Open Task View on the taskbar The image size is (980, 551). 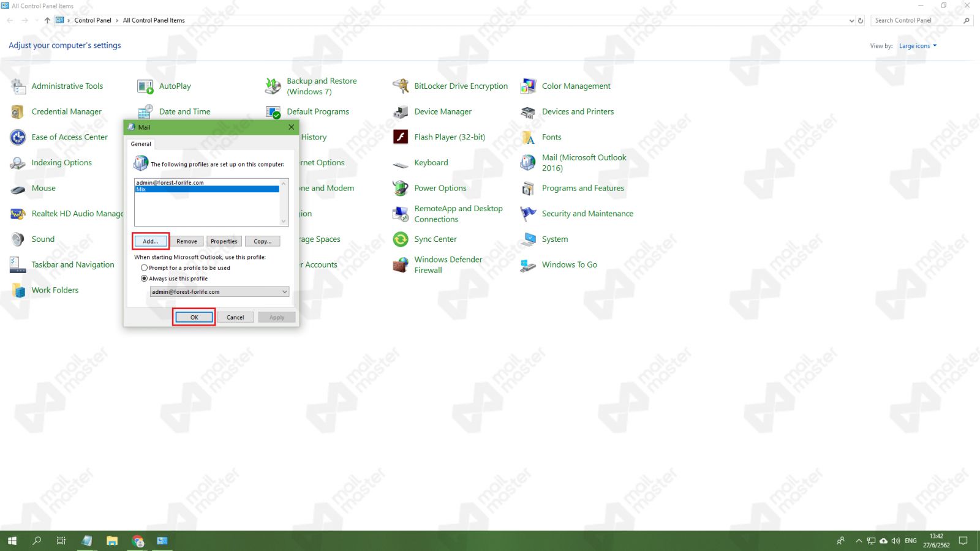click(x=61, y=541)
